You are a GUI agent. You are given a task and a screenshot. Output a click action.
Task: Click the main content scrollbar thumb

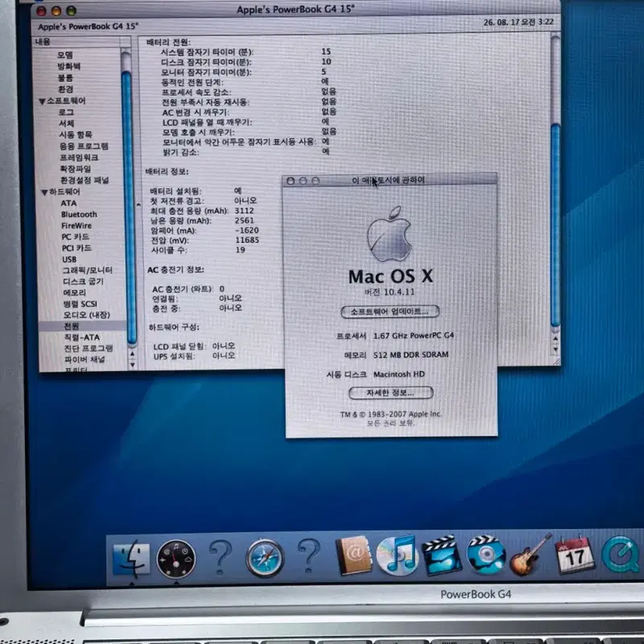(555, 224)
